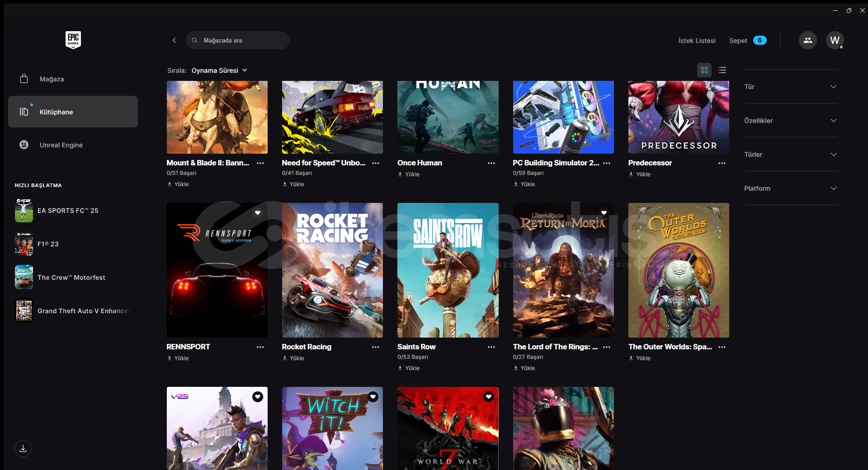Switch to list view layout
The width and height of the screenshot is (868, 470).
722,70
